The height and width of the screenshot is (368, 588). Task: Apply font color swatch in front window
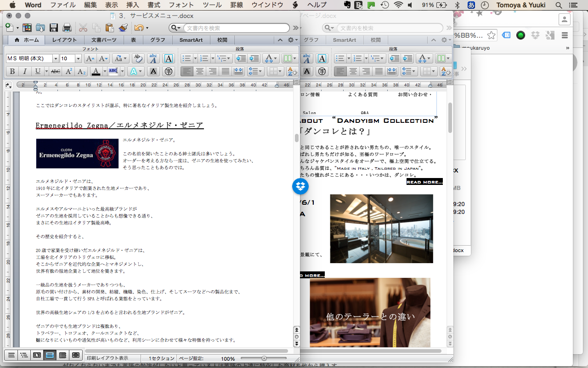[96, 71]
